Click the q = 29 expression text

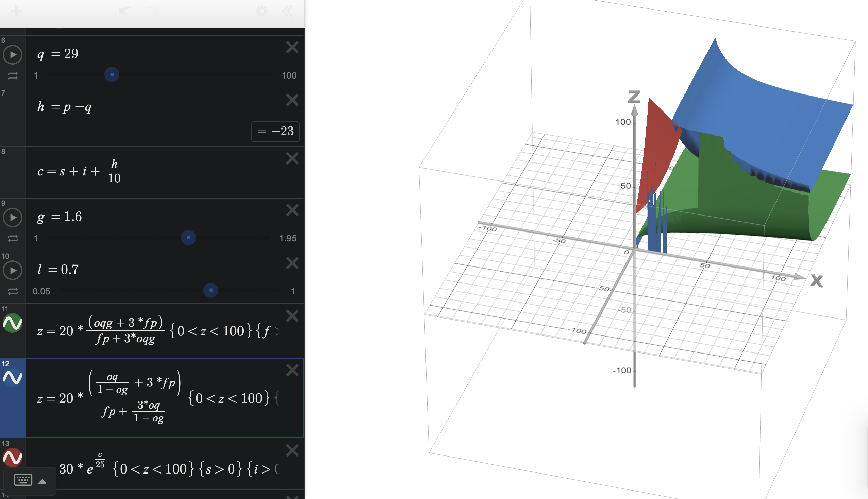tap(57, 54)
